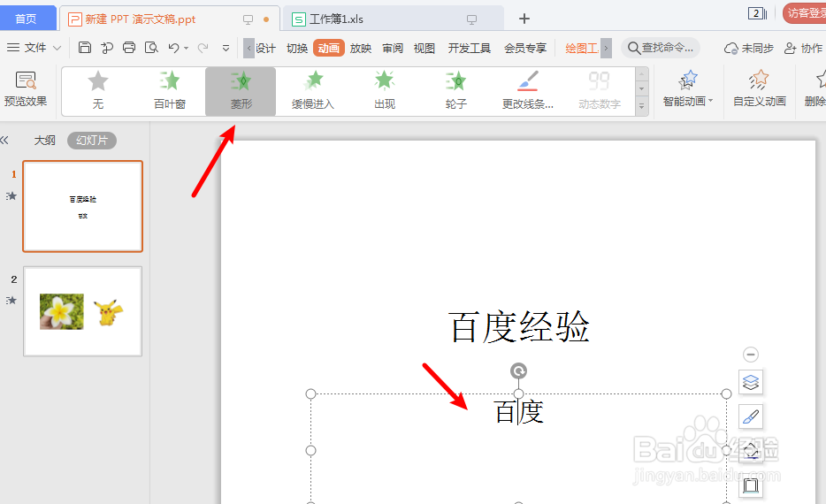
Task: Select slide 2 thumbnail with images
Action: pyautogui.click(x=83, y=311)
